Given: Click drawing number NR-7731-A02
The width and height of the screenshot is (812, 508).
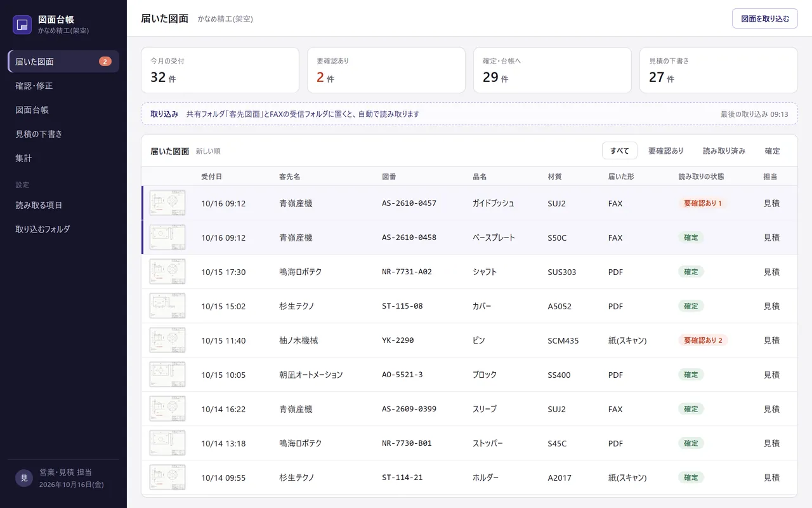Looking at the screenshot, I should [x=407, y=272].
